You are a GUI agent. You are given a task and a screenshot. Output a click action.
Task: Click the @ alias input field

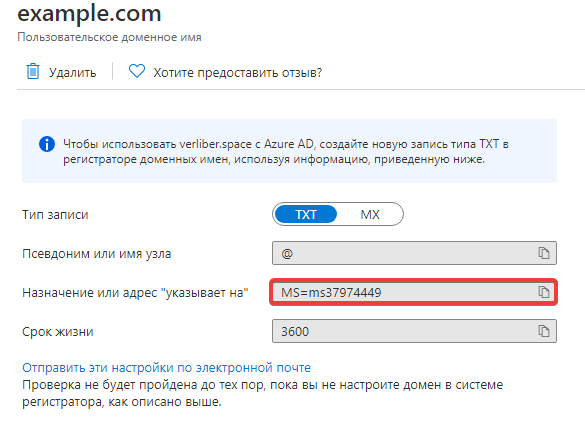point(414,253)
